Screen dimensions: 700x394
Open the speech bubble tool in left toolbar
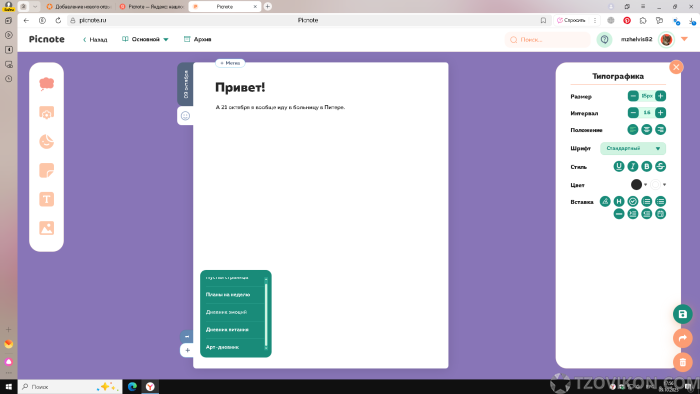[x=46, y=83]
